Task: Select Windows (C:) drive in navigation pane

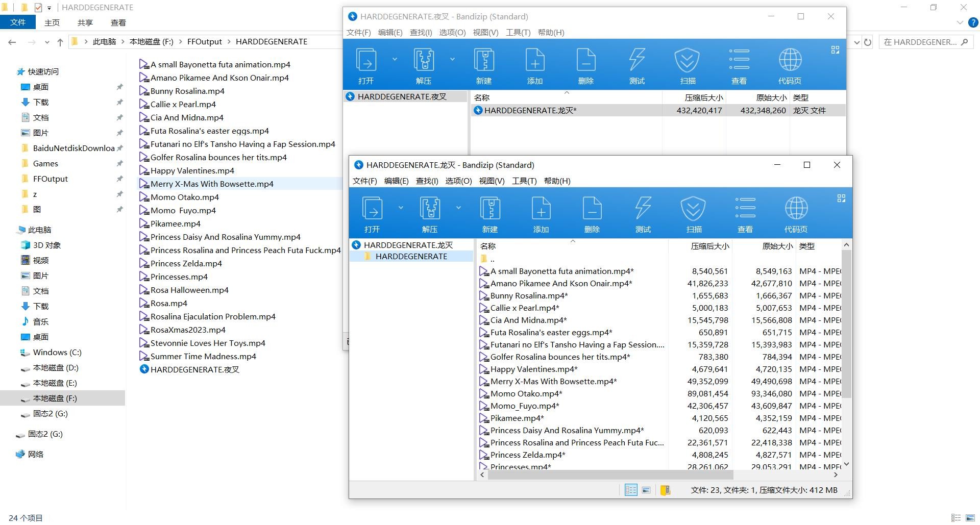Action: click(57, 353)
